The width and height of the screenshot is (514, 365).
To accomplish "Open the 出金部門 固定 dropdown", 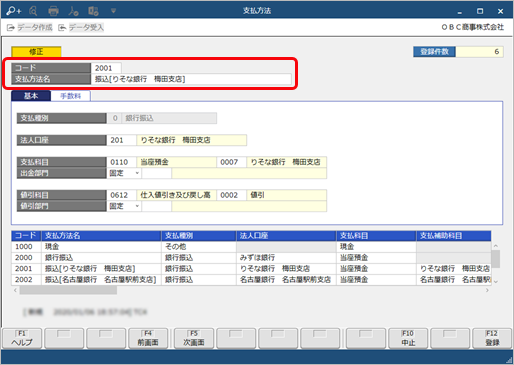I will 124,173.
